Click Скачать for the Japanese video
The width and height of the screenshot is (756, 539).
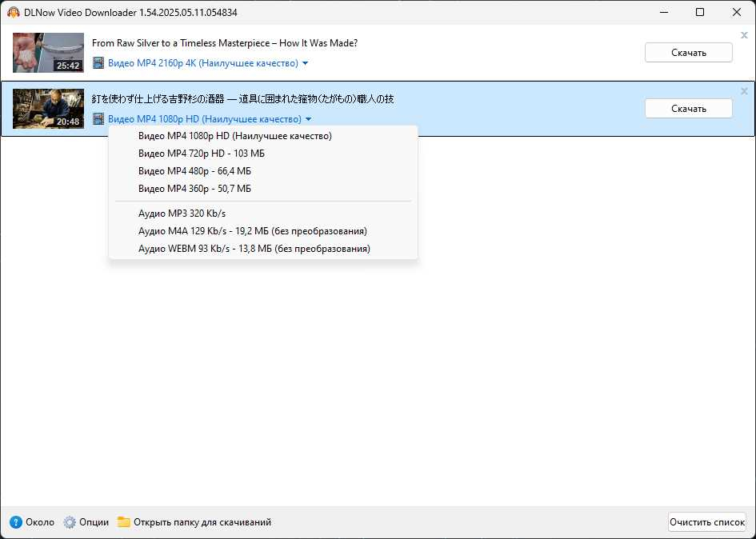click(x=689, y=109)
